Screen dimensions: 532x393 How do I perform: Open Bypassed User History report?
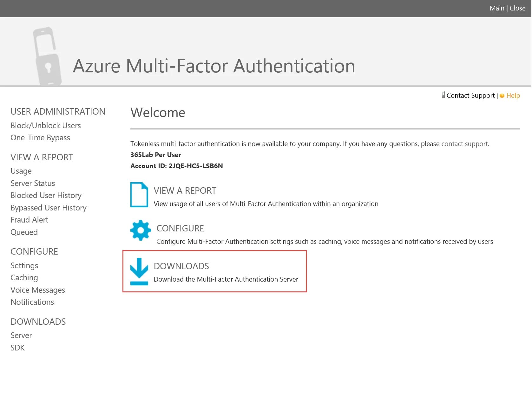(x=49, y=208)
